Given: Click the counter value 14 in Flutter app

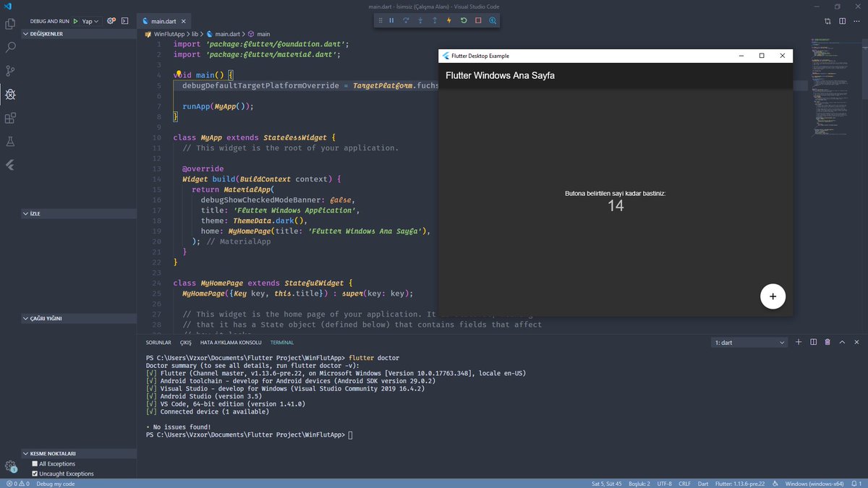Looking at the screenshot, I should 616,206.
